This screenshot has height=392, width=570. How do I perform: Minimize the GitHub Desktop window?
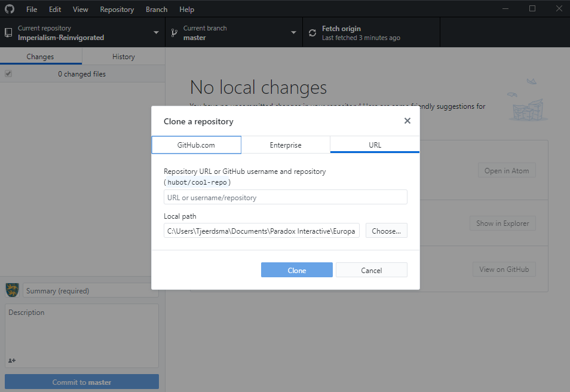505,8
